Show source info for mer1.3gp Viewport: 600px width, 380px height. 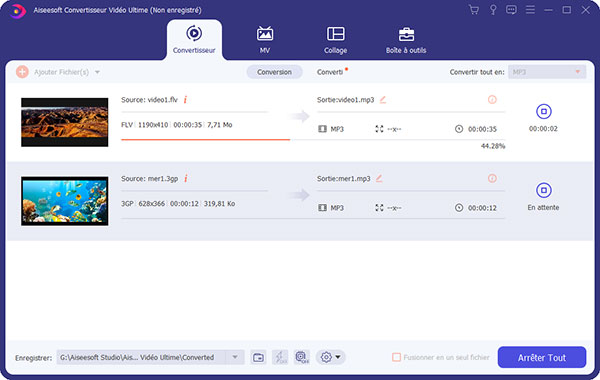186,179
